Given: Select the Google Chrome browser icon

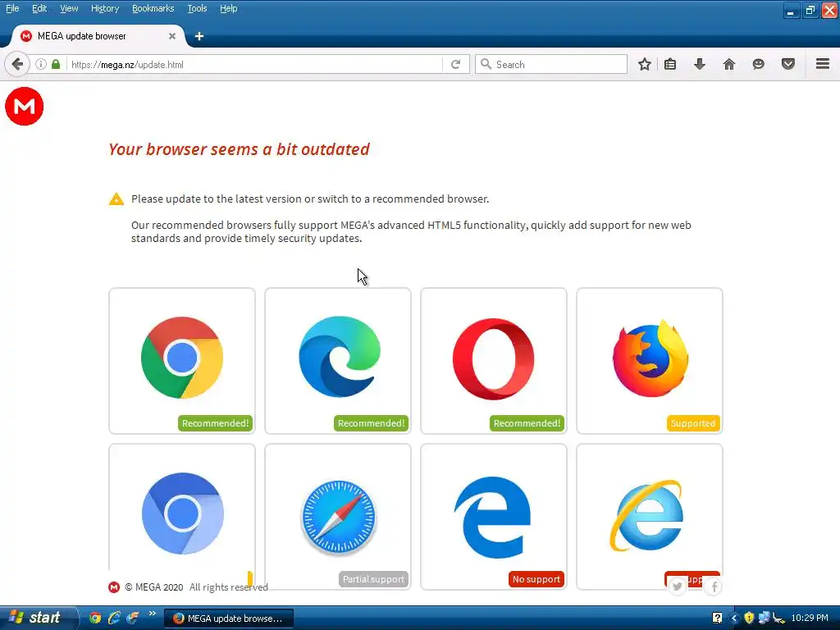Looking at the screenshot, I should tap(182, 358).
